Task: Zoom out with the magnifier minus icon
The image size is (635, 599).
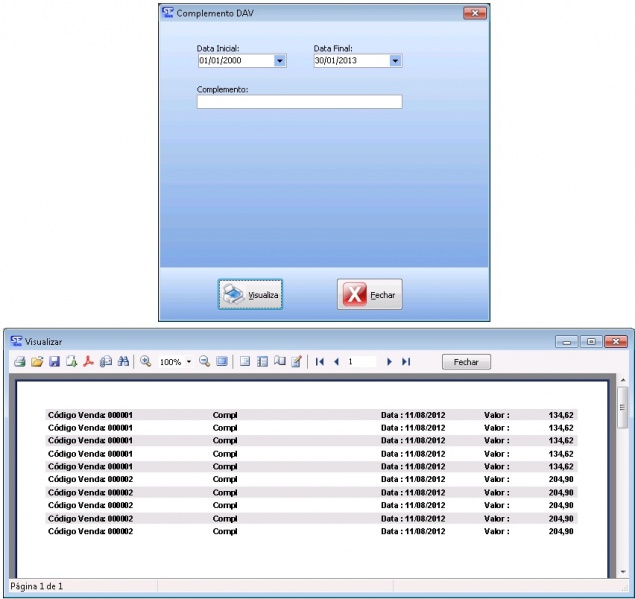Action: (204, 362)
